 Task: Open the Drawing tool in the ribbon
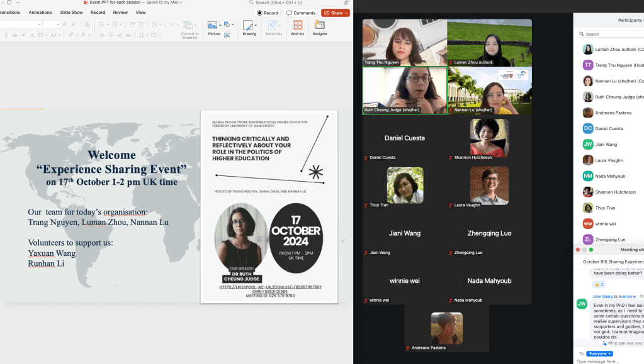[249, 26]
